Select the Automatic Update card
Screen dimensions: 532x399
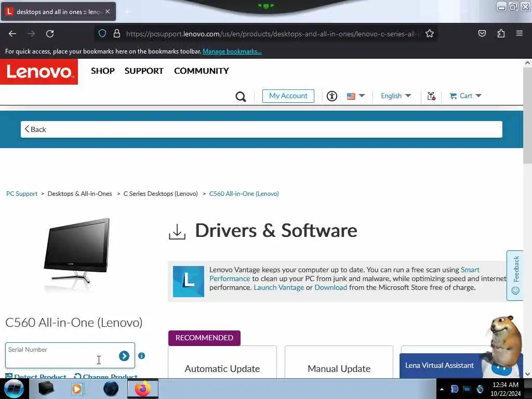[x=222, y=362]
